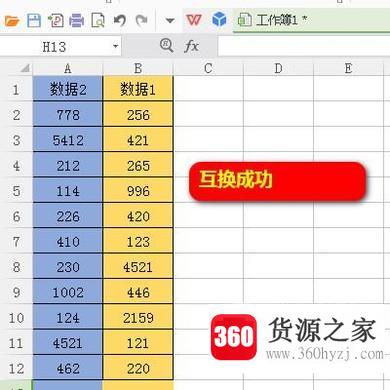Select row 1 header
Screen dimensions: 390x390
coord(16,89)
